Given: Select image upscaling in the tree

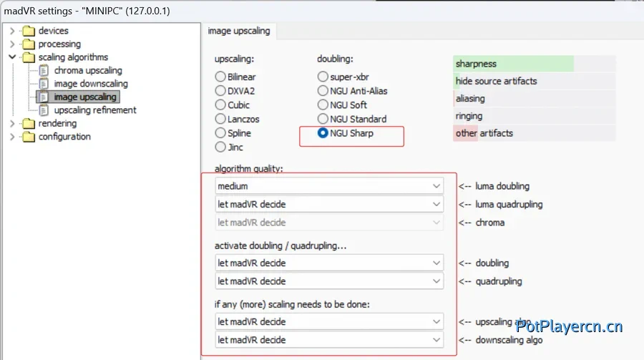Looking at the screenshot, I should (84, 97).
